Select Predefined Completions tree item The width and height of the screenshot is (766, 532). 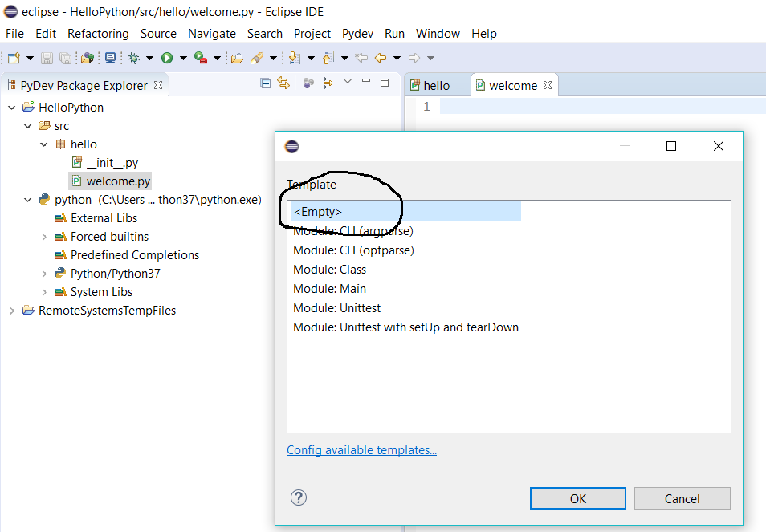coord(134,255)
